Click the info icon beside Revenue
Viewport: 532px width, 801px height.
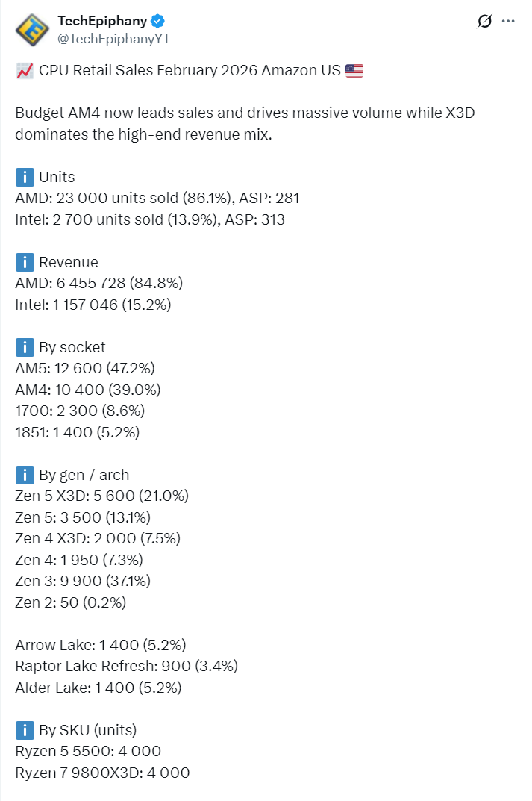(x=25, y=262)
